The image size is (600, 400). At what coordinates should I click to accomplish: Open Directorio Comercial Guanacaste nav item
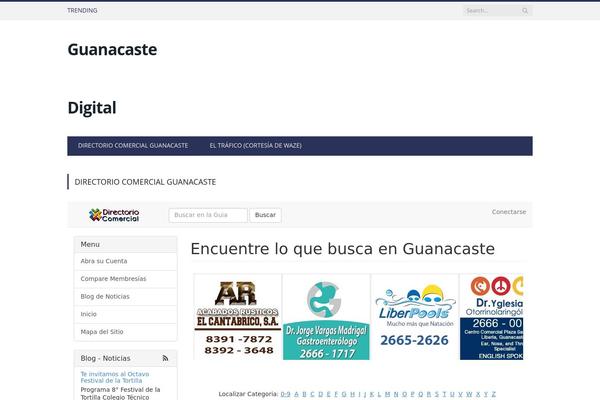133,146
